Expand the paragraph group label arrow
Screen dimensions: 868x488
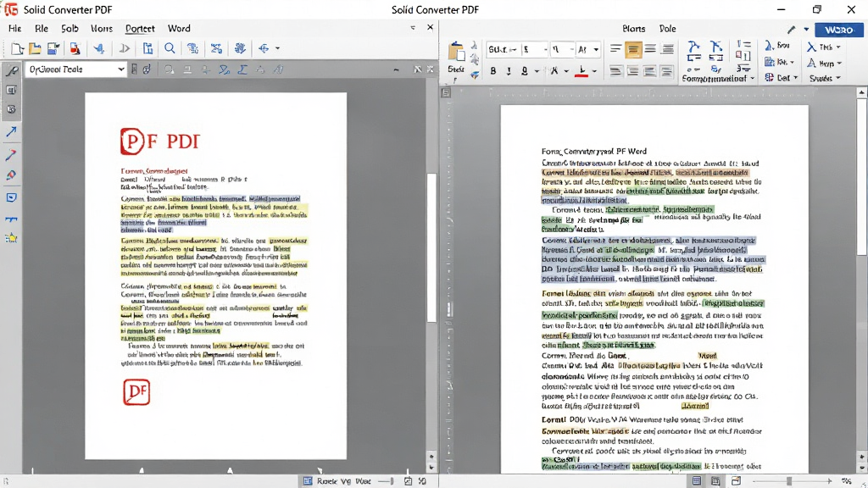(753, 79)
